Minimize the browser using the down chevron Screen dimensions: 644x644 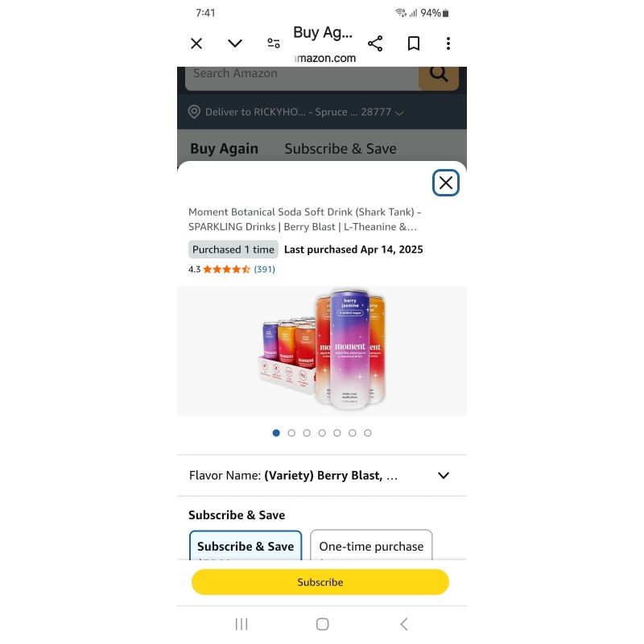coord(235,43)
